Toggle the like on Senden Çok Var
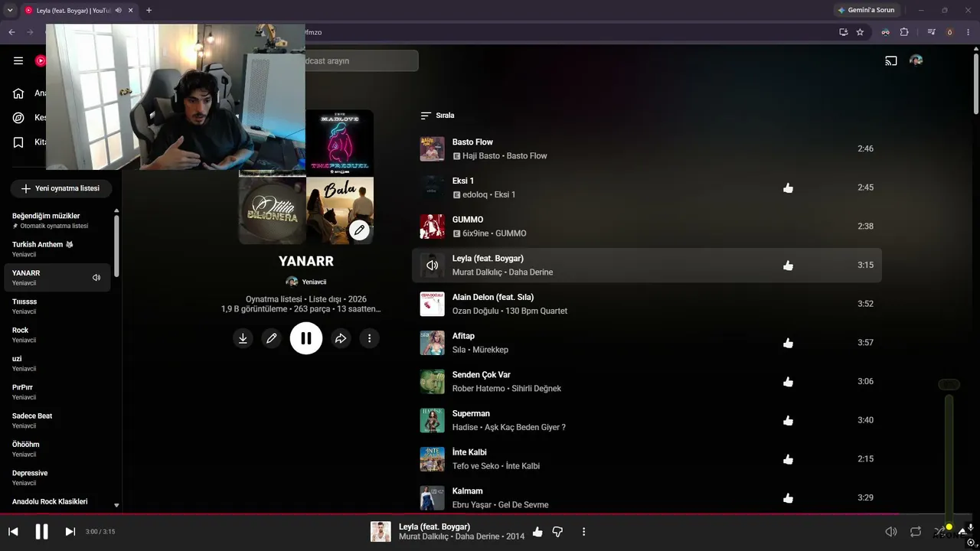 [789, 382]
